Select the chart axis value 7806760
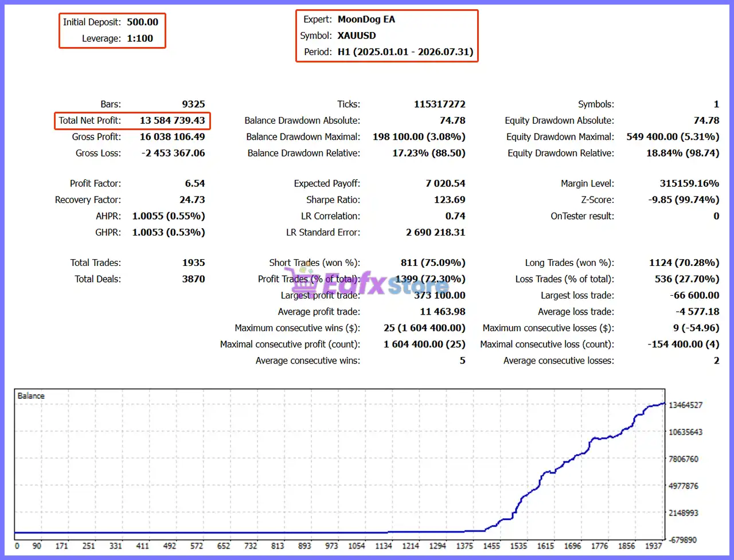The width and height of the screenshot is (734, 560). 684,459
